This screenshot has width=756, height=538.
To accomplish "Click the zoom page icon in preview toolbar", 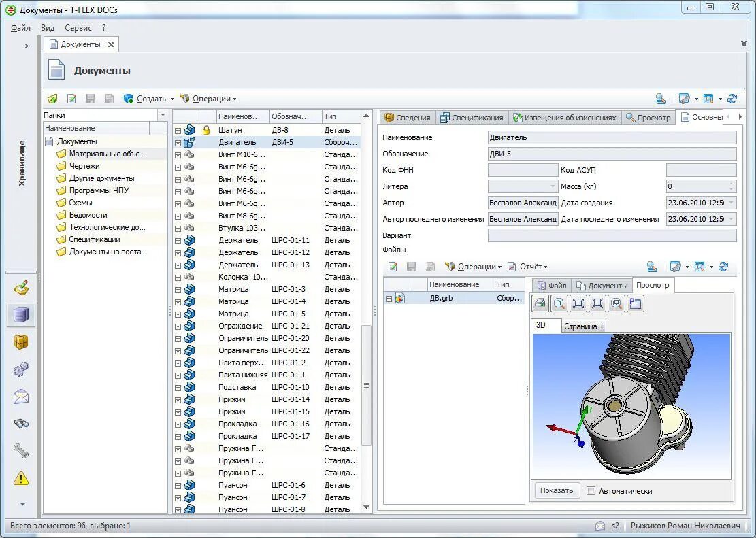I will tap(617, 303).
